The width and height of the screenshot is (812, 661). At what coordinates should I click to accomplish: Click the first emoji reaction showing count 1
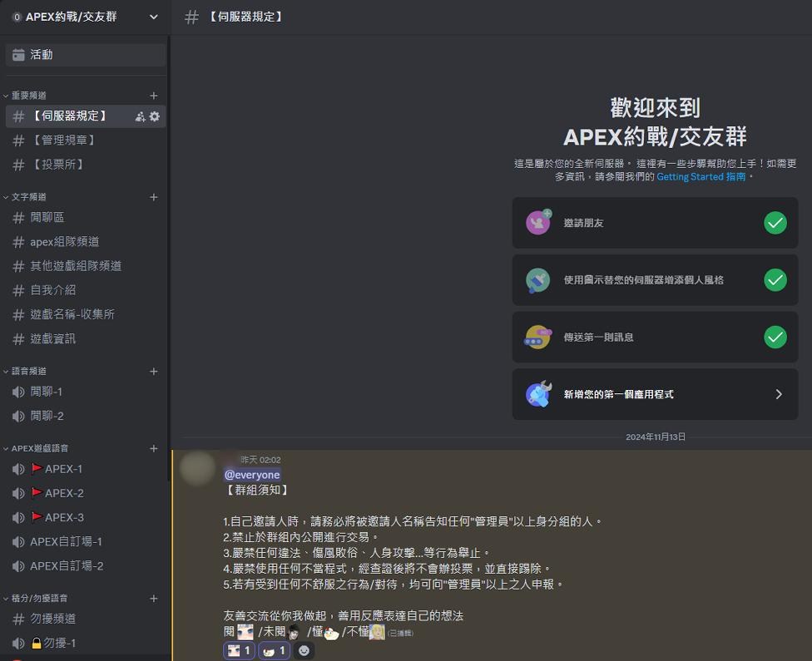point(238,650)
